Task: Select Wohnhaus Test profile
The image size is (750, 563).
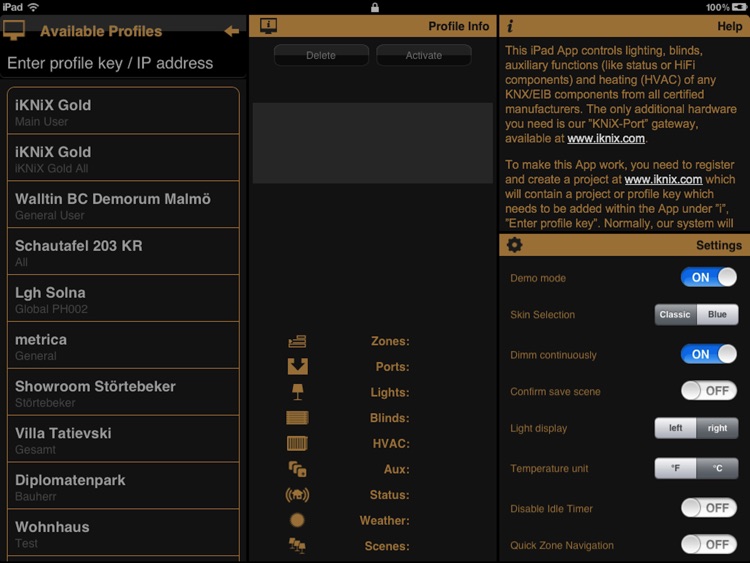Action: pos(123,533)
